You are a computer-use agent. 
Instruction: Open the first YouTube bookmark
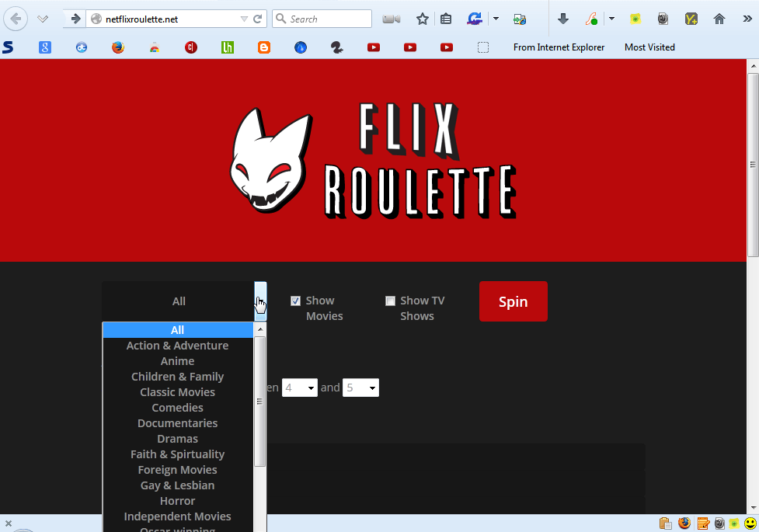tap(374, 47)
